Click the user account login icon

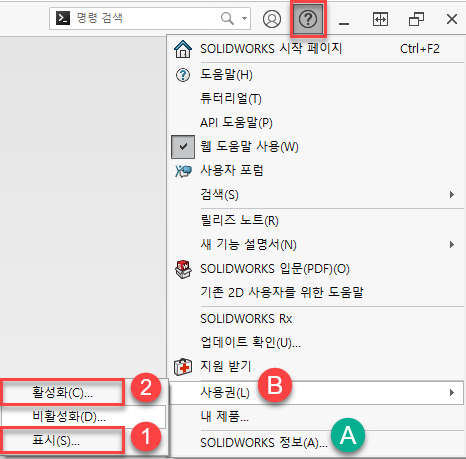click(272, 19)
